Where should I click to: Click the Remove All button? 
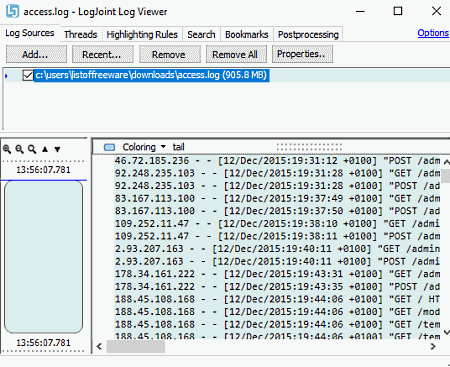[x=236, y=54]
